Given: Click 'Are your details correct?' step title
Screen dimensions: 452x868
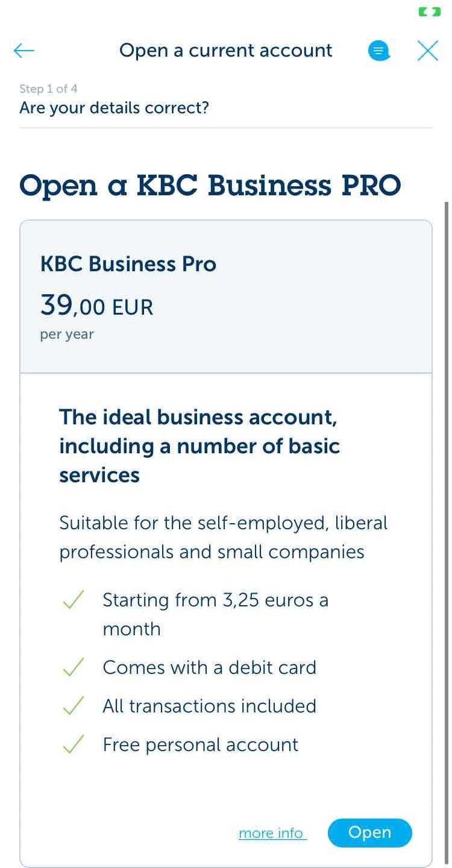Looking at the screenshot, I should tap(114, 108).
